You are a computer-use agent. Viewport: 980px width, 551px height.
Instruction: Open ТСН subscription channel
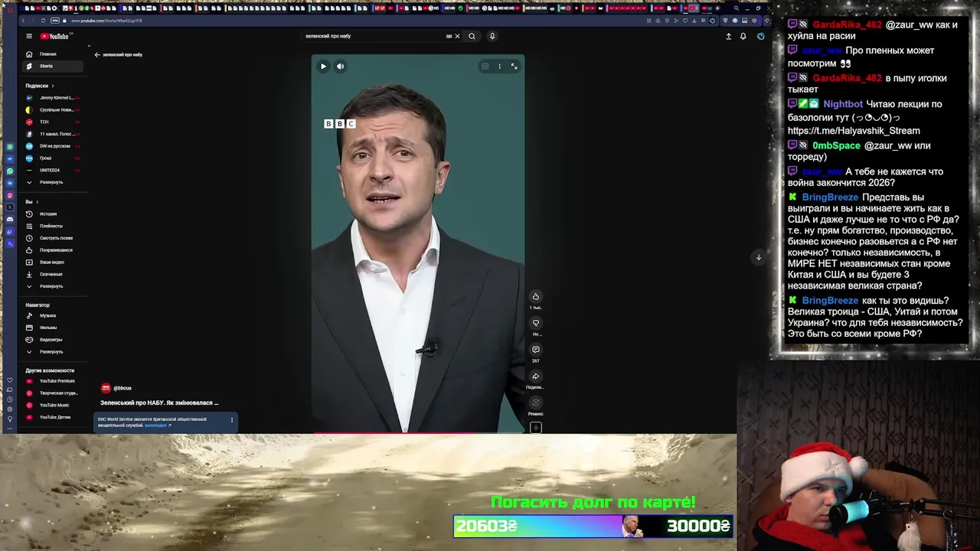click(x=52, y=122)
